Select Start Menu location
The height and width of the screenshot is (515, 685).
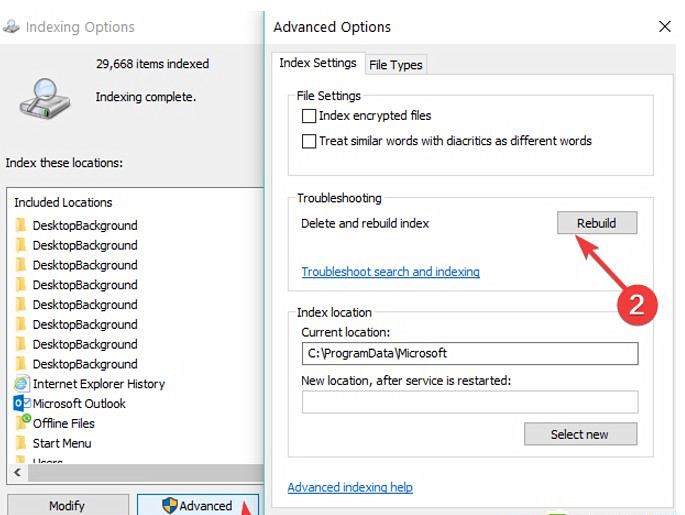pos(62,443)
